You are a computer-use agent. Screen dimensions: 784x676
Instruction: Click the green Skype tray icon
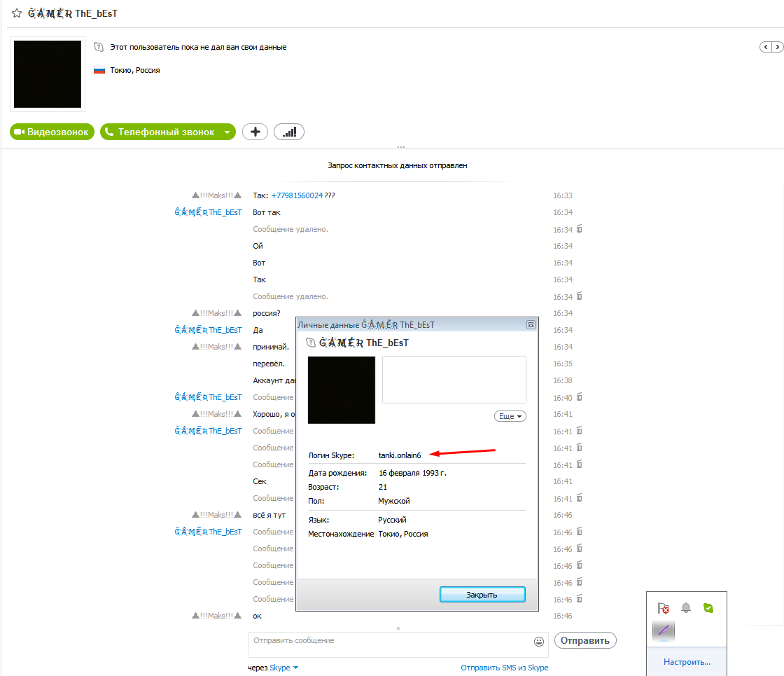click(x=708, y=608)
